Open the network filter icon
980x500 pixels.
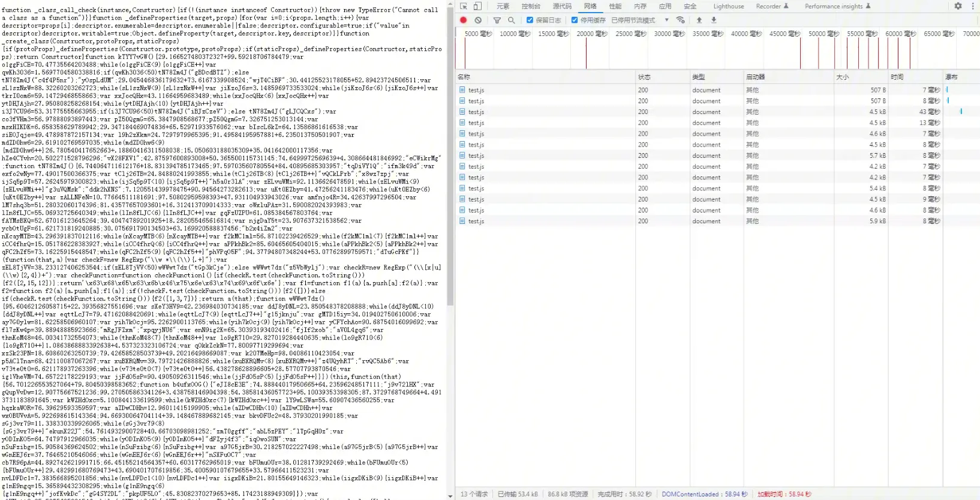click(x=497, y=20)
